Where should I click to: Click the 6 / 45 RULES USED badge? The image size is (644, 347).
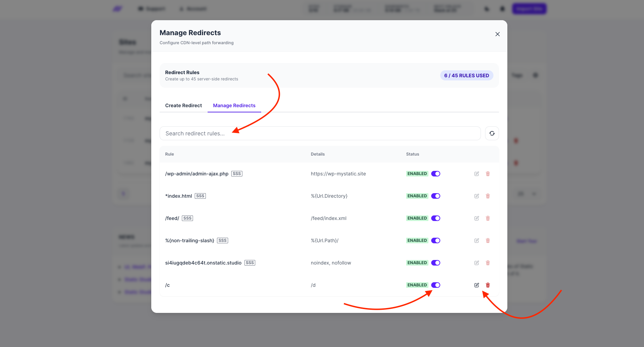(x=466, y=76)
